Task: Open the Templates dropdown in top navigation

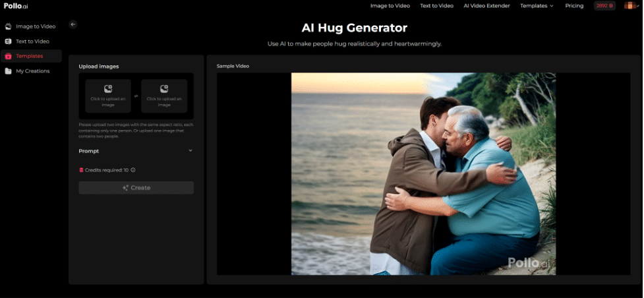Action: [x=537, y=6]
